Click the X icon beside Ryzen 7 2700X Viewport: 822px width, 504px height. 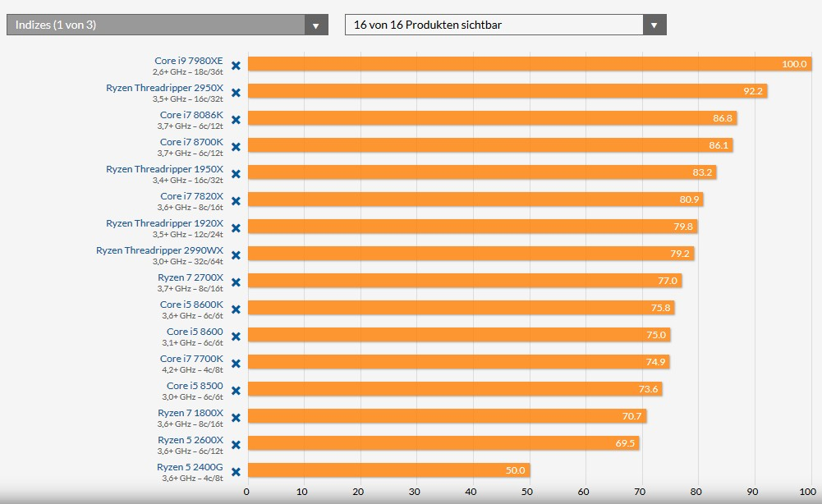236,282
